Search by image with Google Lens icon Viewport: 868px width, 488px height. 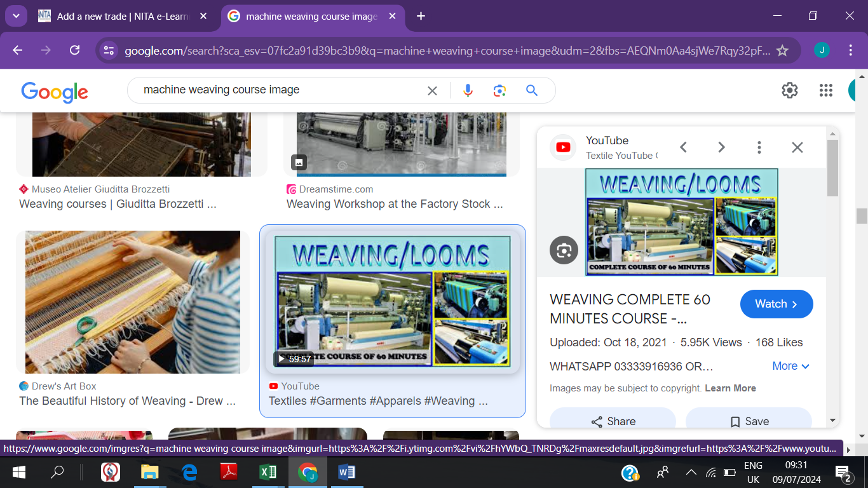pos(499,91)
